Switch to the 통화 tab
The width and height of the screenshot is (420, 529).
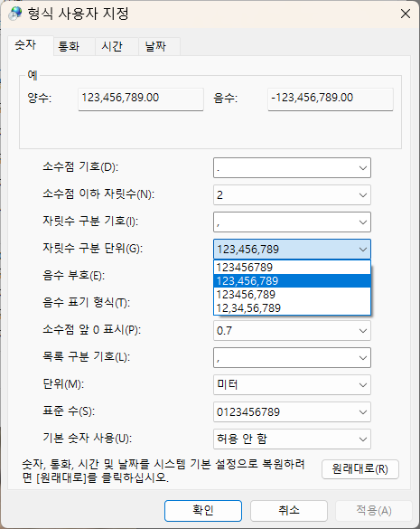click(x=73, y=46)
